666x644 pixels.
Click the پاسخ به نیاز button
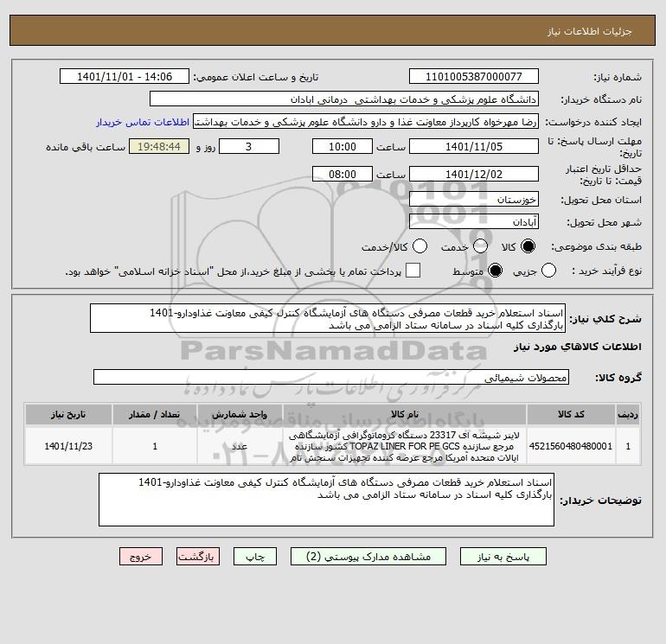click(x=503, y=557)
